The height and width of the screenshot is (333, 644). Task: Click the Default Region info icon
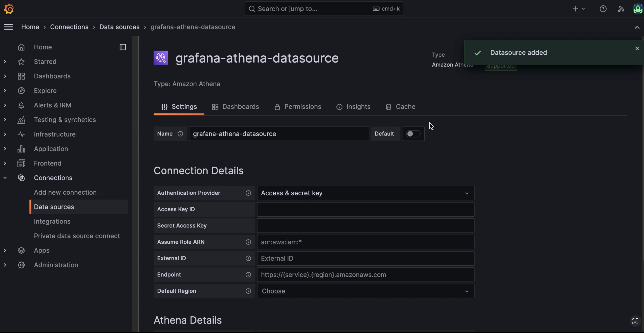[x=248, y=291]
